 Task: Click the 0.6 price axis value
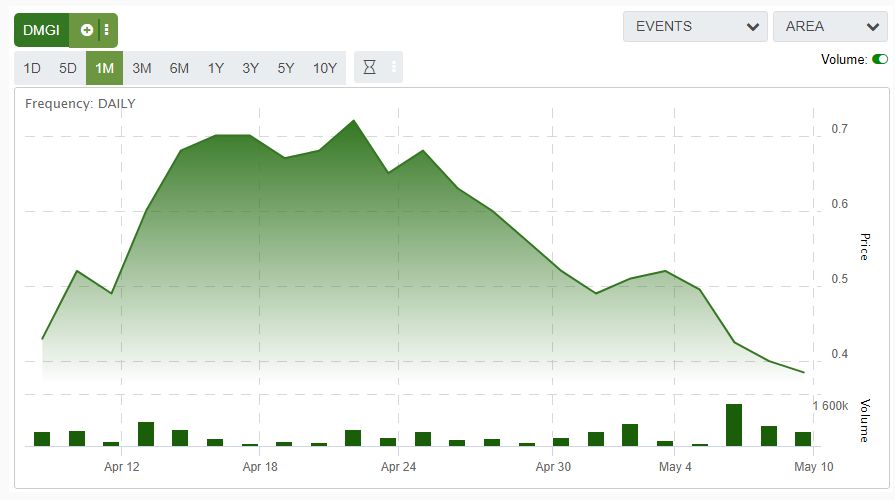840,204
